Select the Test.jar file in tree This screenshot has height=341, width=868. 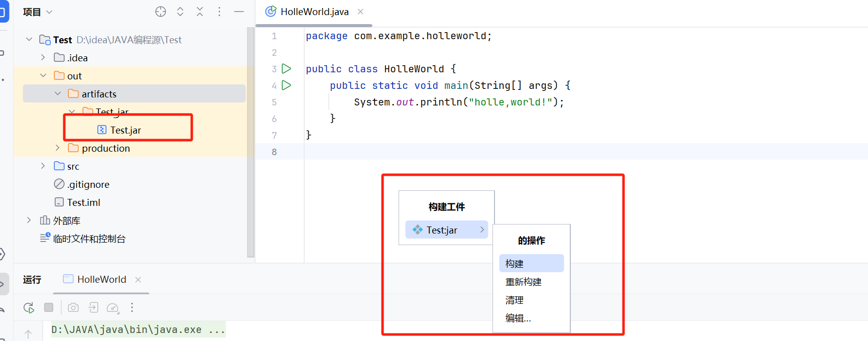(126, 130)
